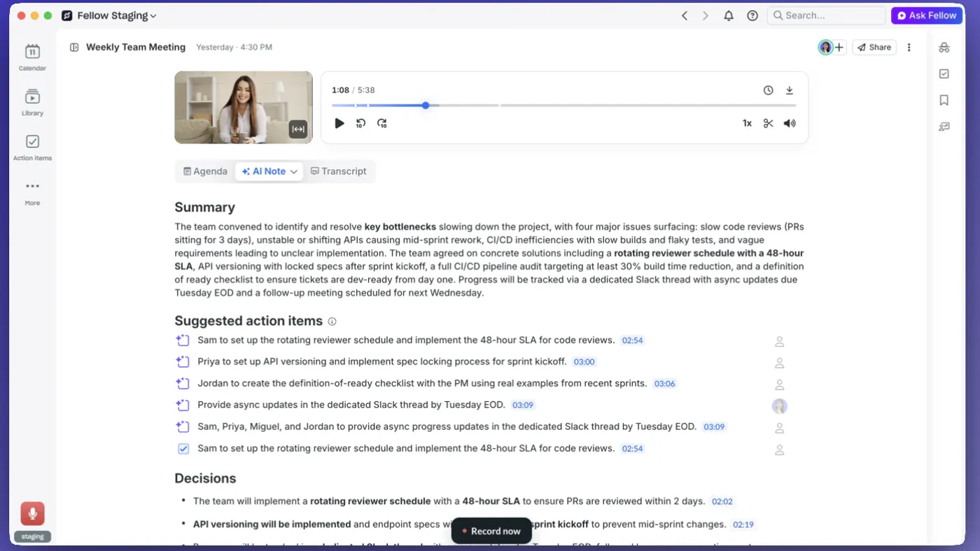Click the Search field
This screenshot has width=980, height=551.
point(826,15)
